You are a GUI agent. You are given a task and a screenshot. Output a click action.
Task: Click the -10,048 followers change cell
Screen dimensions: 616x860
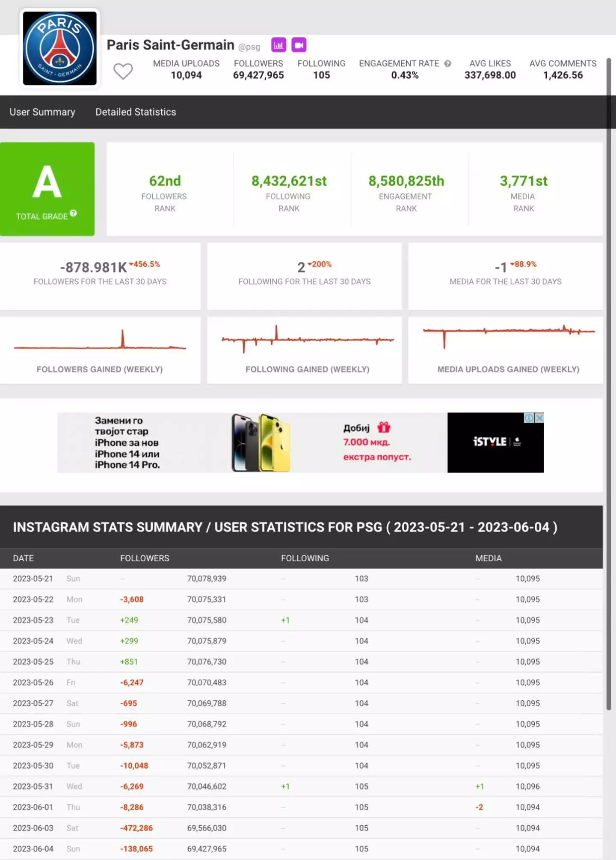coord(134,766)
